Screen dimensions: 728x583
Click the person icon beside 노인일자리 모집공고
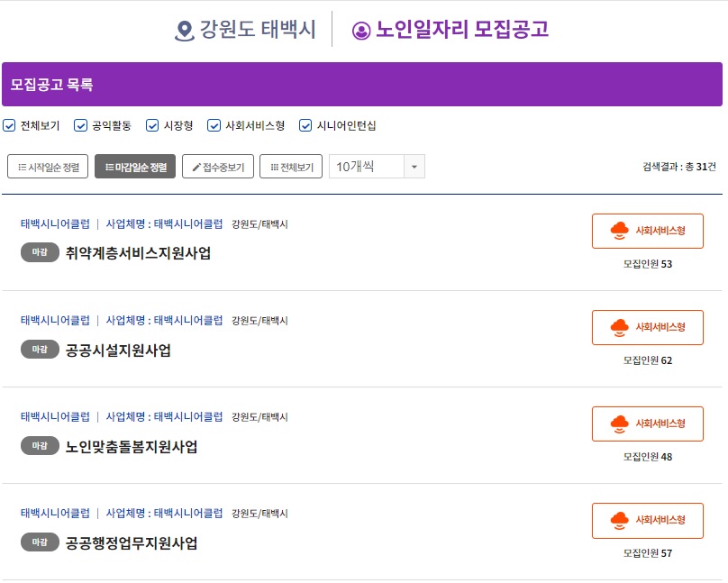(361, 32)
